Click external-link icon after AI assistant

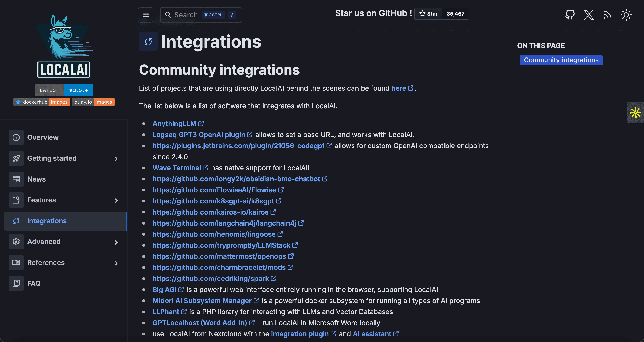396,333
